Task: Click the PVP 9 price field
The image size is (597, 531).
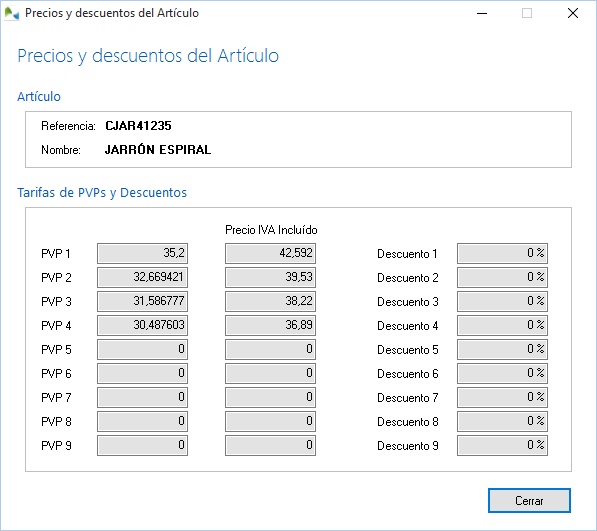Action: coord(142,445)
